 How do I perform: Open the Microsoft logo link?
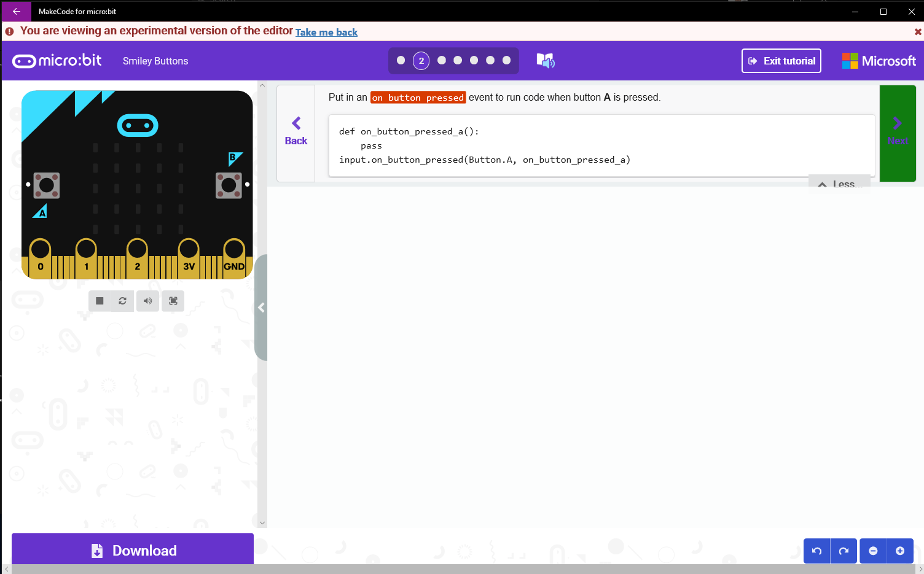pos(879,61)
